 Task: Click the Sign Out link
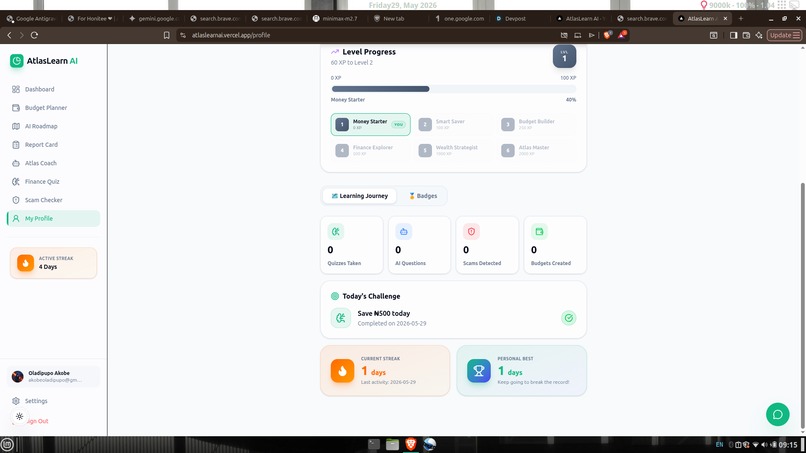point(37,421)
